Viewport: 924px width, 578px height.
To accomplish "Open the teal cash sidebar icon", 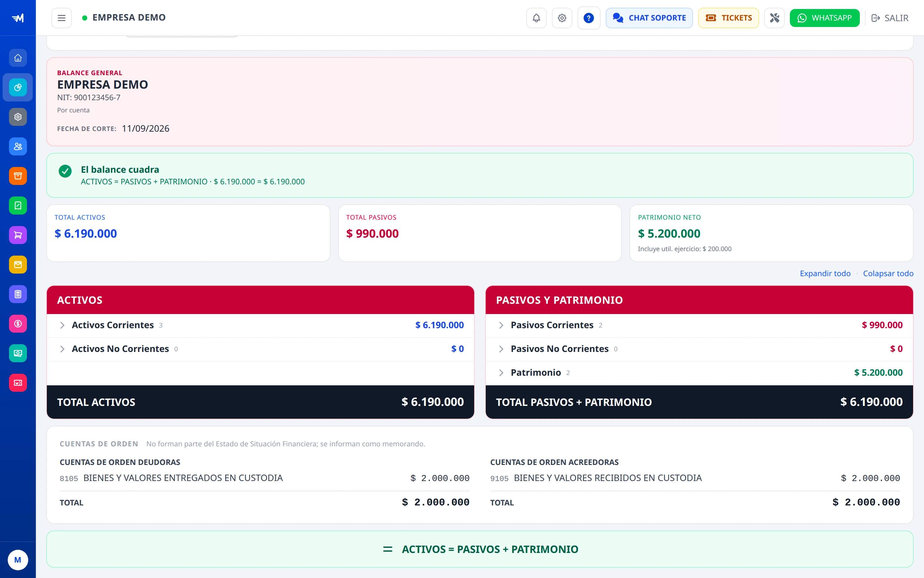I will 18,353.
